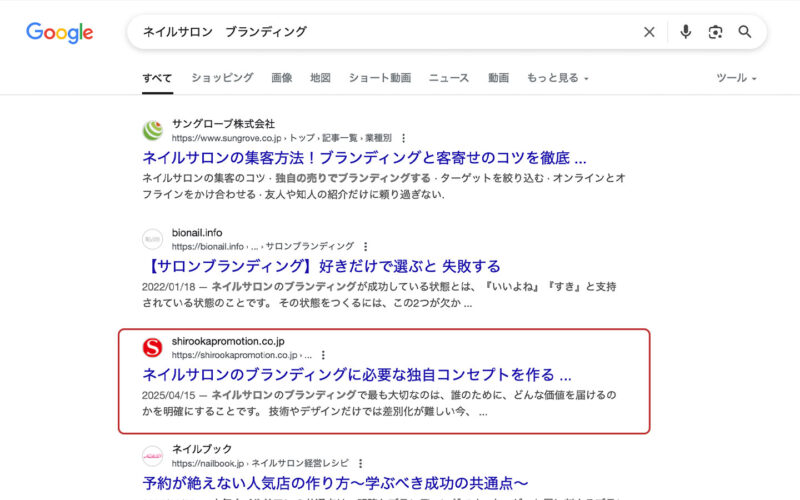Click the ネイルブック favicon

pos(153,456)
